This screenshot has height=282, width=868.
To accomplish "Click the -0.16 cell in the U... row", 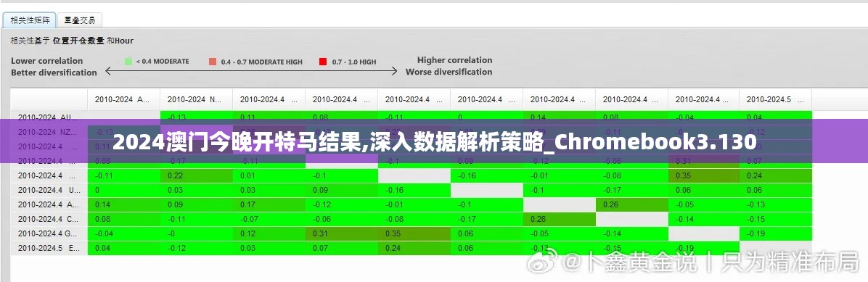I will point(414,190).
